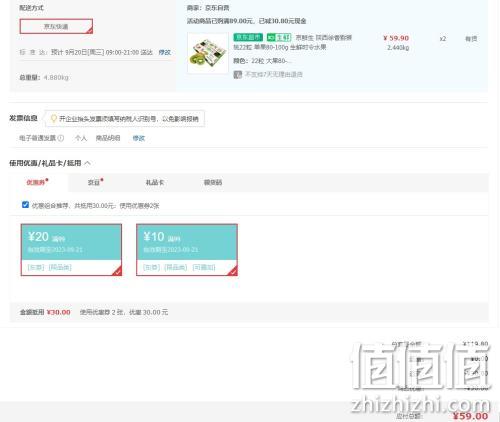Image resolution: width=500 pixels, height=422 pixels.
Task: Select the 京东快递 delivery method button
Action: [x=56, y=26]
